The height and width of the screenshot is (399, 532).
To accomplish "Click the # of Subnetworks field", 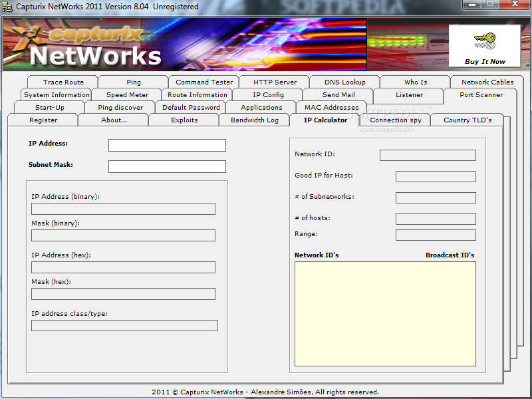I will [436, 198].
